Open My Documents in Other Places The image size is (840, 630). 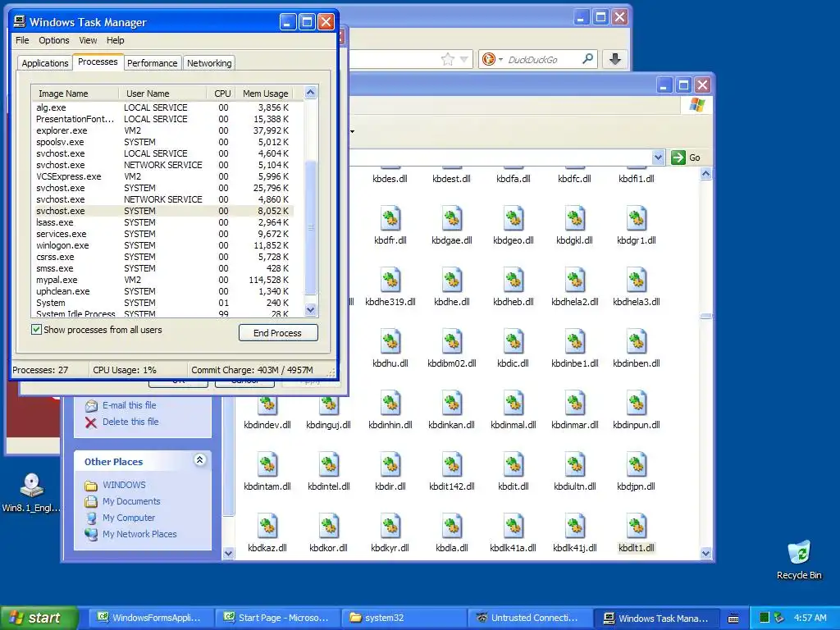point(131,501)
